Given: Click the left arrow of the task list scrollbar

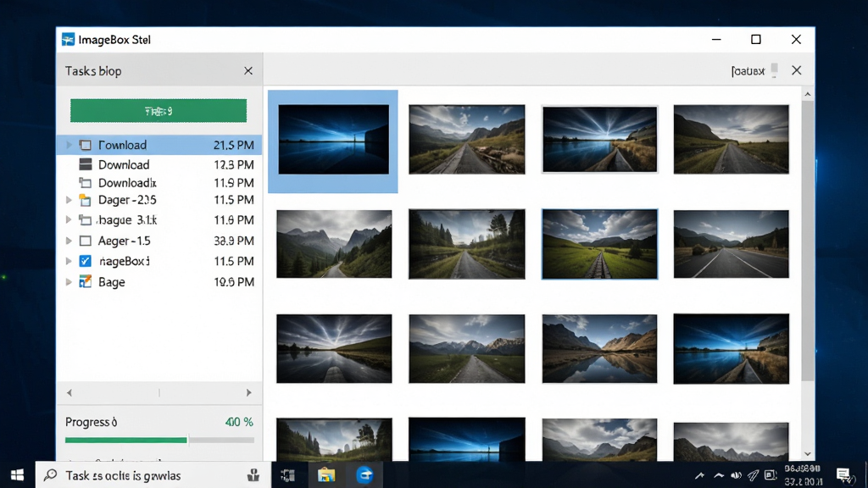Looking at the screenshot, I should coord(70,392).
